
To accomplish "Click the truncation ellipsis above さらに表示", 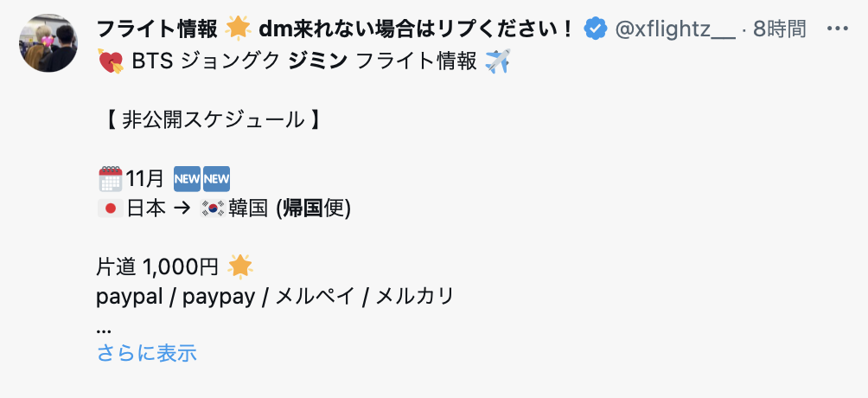I will [104, 331].
